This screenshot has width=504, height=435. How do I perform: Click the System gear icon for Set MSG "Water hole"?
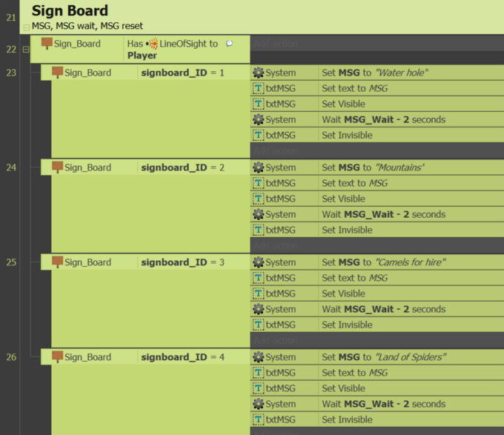(x=258, y=73)
